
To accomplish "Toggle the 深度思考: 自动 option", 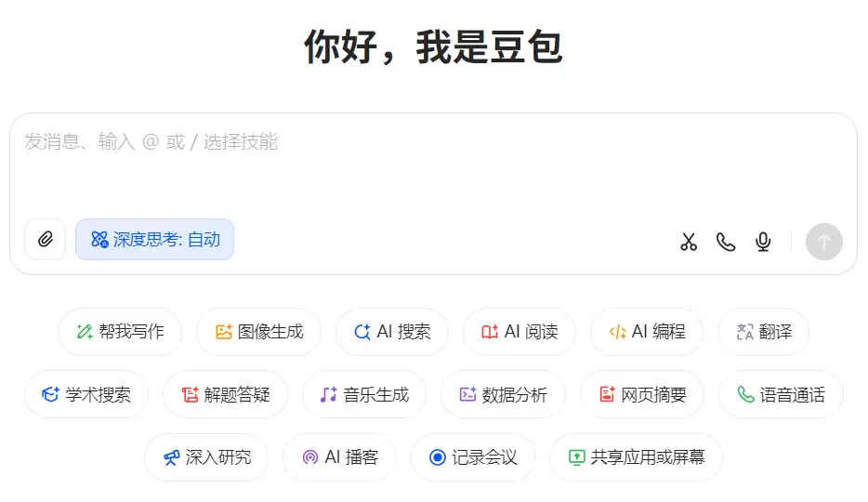I will pos(154,240).
